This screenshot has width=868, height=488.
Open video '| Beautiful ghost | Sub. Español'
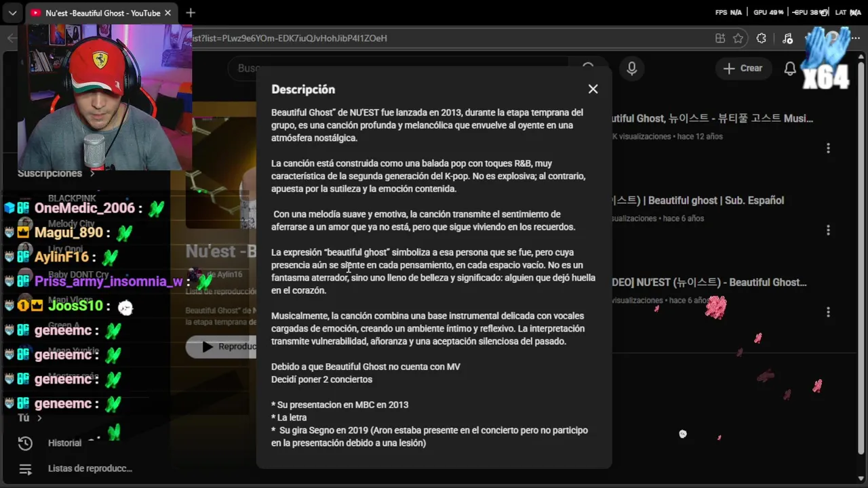tap(698, 201)
